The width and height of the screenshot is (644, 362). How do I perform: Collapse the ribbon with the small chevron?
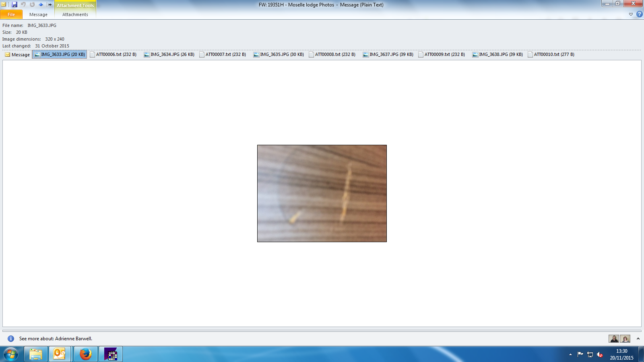631,14
